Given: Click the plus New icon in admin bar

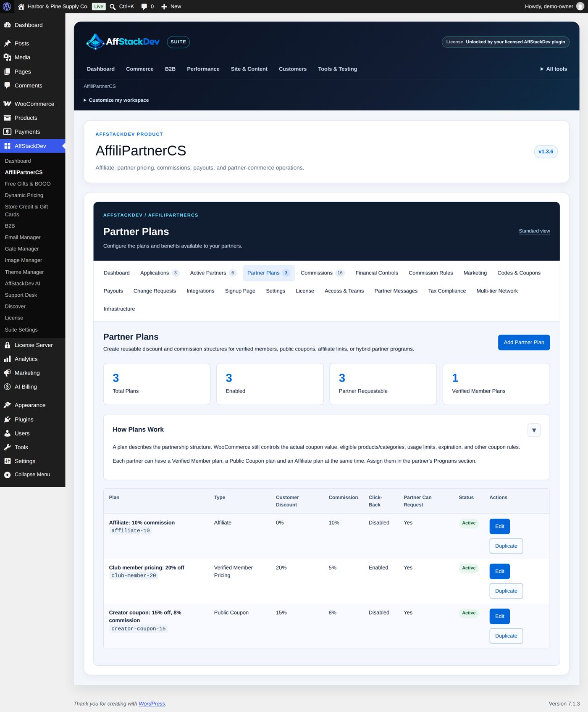Looking at the screenshot, I should pyautogui.click(x=164, y=7).
